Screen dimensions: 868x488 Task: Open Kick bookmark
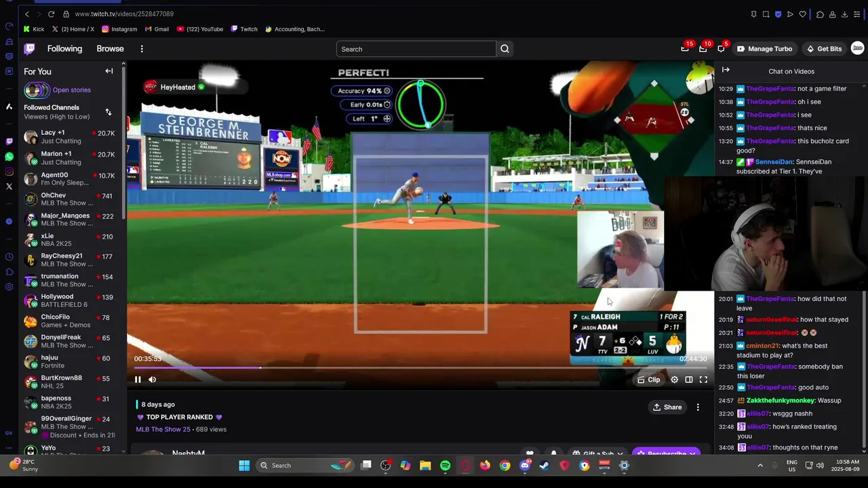[x=34, y=29]
